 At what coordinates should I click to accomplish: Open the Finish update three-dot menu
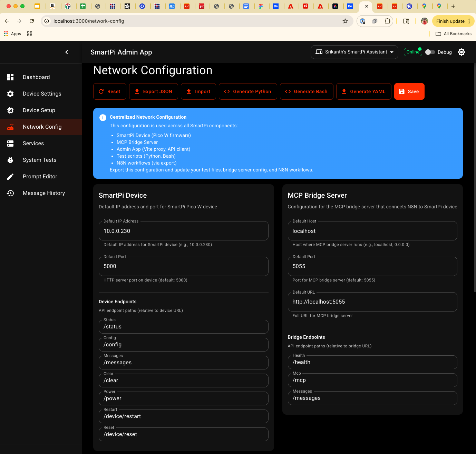(470, 21)
